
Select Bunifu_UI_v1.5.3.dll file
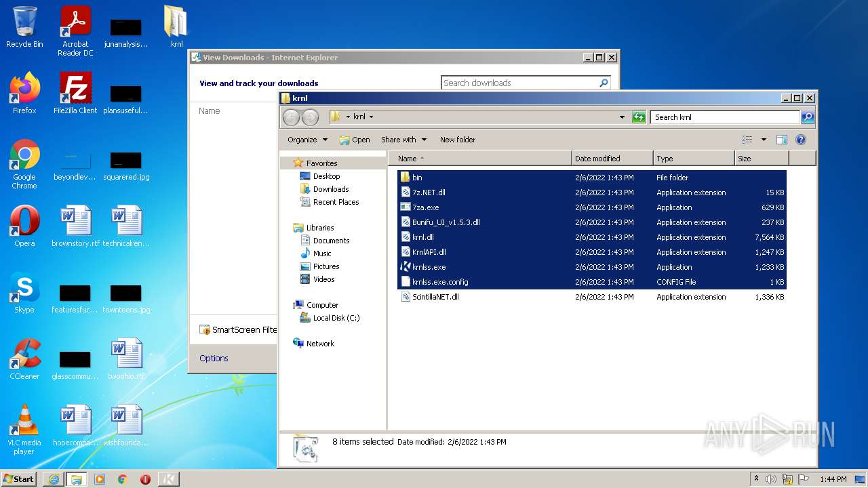(x=591, y=222)
